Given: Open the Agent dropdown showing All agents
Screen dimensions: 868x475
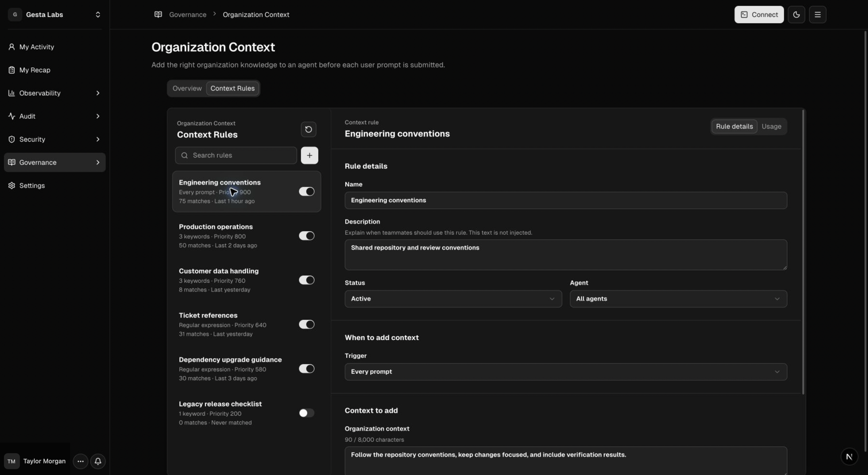Looking at the screenshot, I should pyautogui.click(x=678, y=299).
